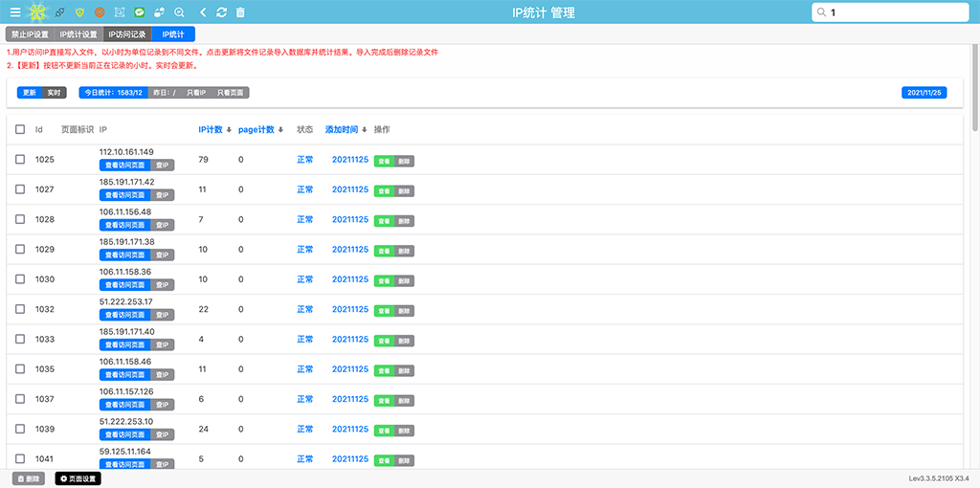Image resolution: width=980 pixels, height=488 pixels.
Task: Refresh the page with the reload icon
Action: (x=222, y=12)
